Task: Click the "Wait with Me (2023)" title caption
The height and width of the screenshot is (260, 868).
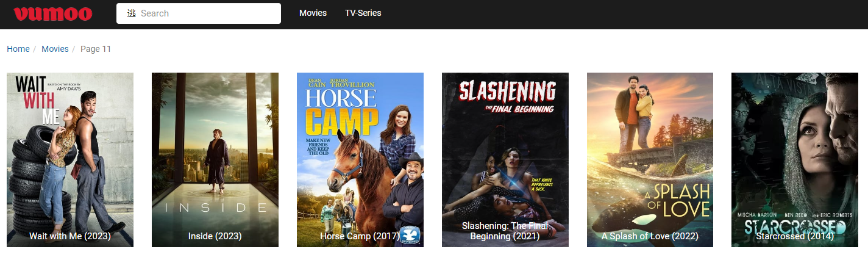Action: [70, 236]
